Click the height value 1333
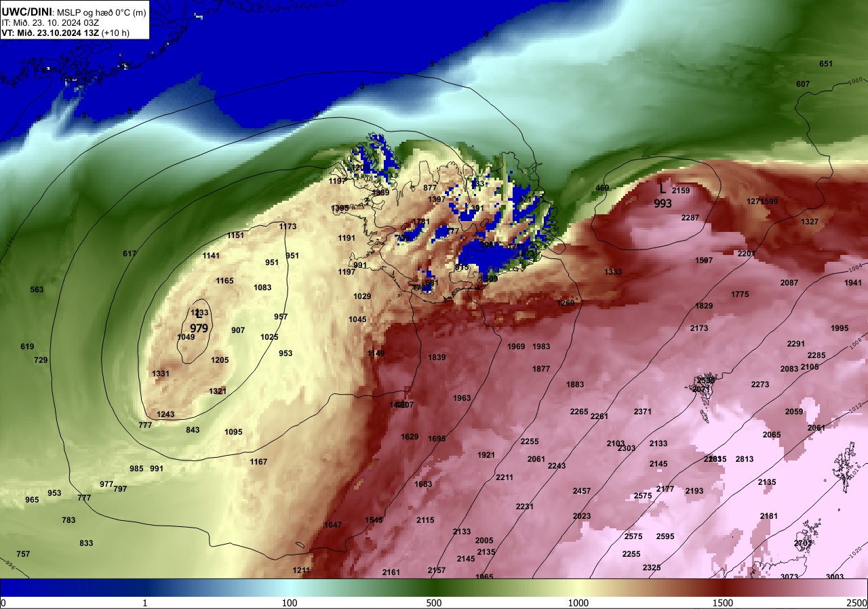This screenshot has width=868, height=609. coord(613,272)
